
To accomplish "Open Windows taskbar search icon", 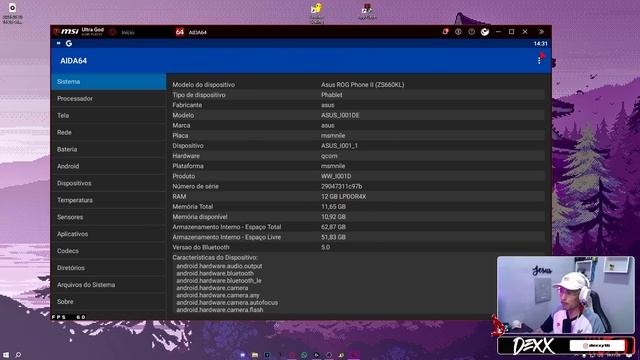I will 18,355.
